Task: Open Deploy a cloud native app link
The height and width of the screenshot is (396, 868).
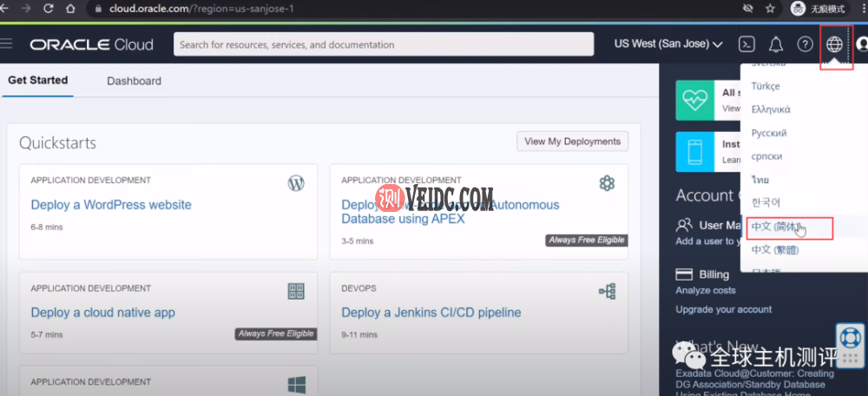Action: coord(102,313)
